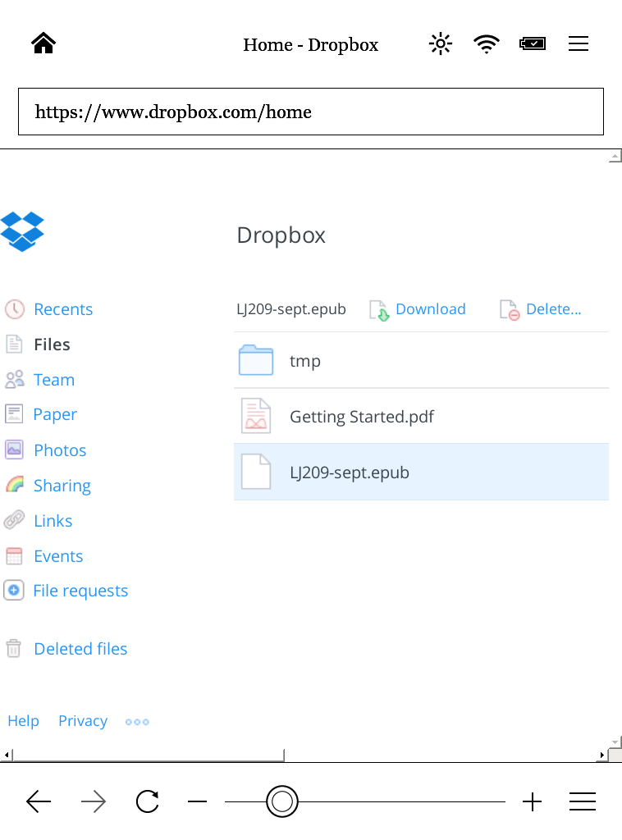The height and width of the screenshot is (840, 622).
Task: Open the top-right hamburger menu
Action: pyautogui.click(x=579, y=43)
